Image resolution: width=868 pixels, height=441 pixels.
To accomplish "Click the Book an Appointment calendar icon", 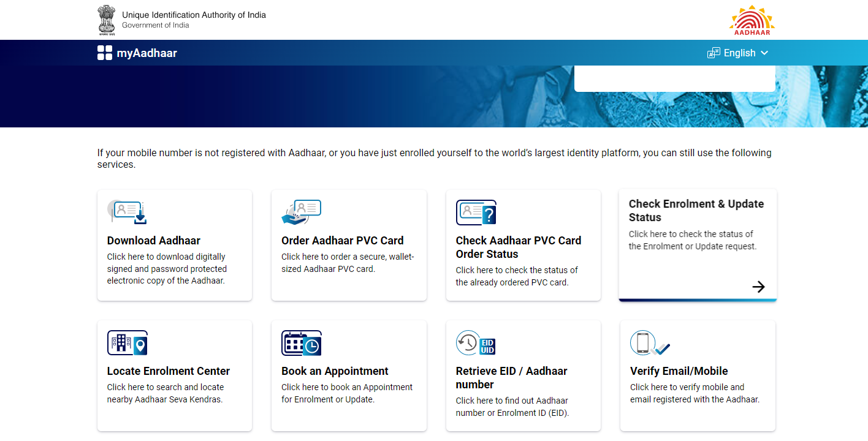I will (x=302, y=343).
